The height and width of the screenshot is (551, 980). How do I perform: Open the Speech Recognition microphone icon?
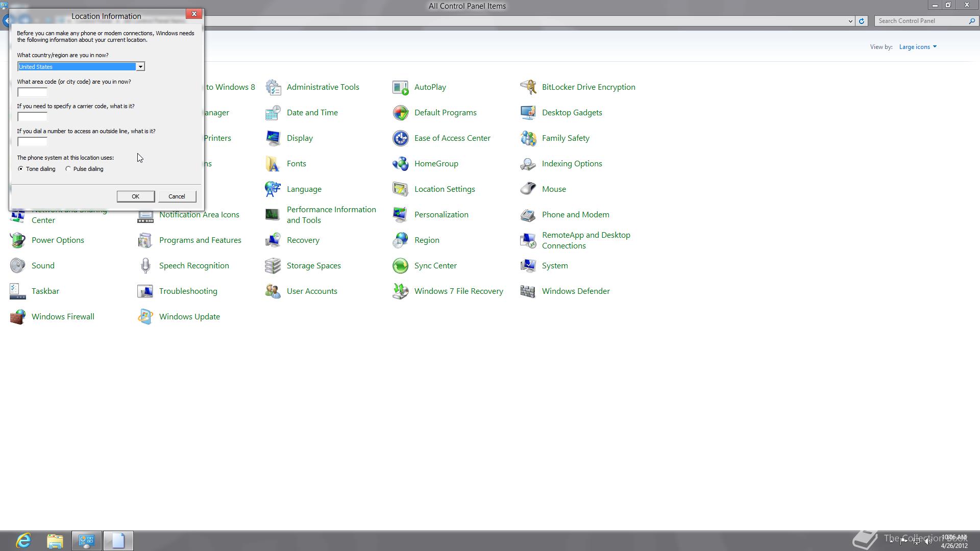[145, 266]
